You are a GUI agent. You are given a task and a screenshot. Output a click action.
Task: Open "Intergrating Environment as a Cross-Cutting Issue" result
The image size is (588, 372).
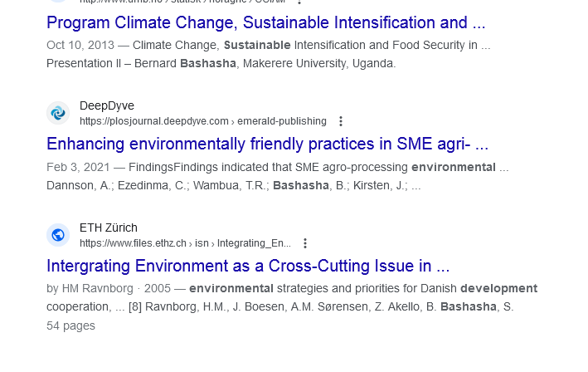coord(248,267)
